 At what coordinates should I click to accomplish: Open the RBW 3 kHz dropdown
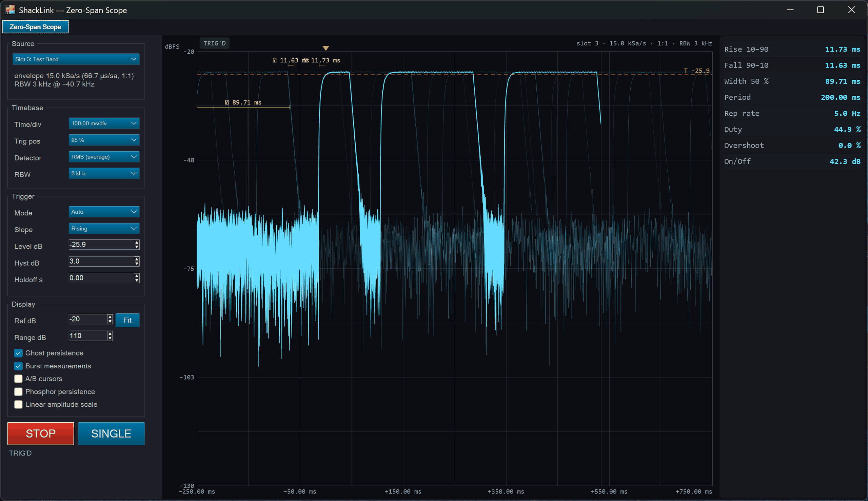click(x=104, y=173)
